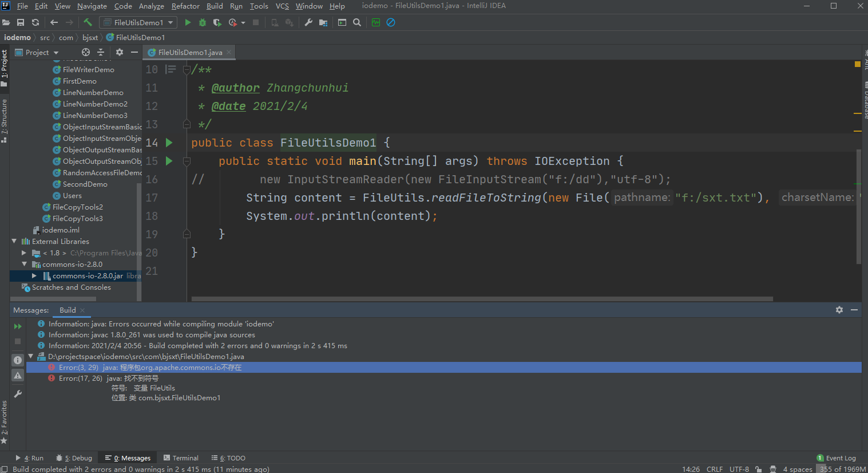Click the blue circular slash icon

click(x=391, y=22)
